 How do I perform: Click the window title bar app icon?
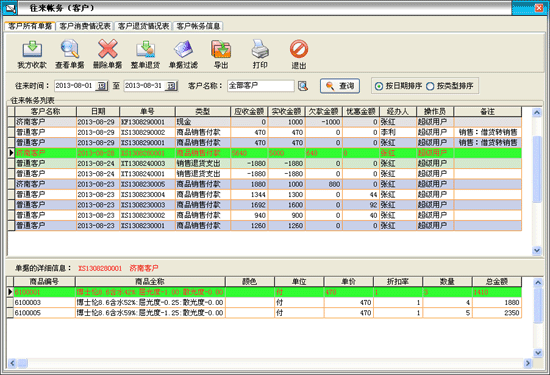click(x=10, y=8)
